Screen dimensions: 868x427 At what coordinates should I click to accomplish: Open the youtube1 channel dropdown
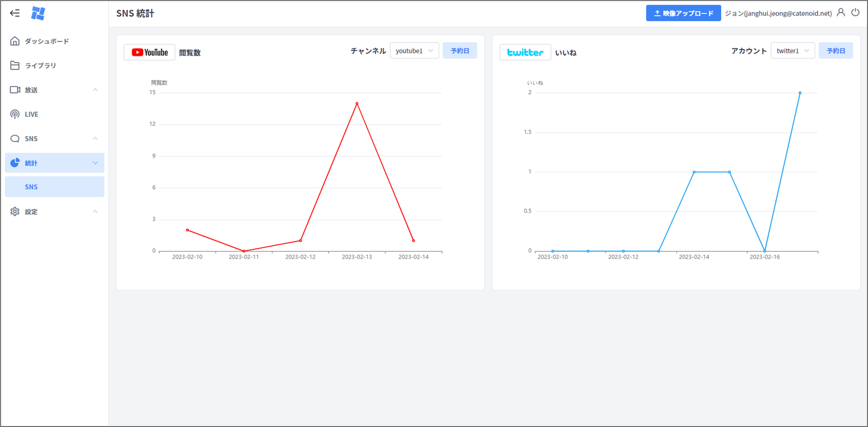pyautogui.click(x=414, y=51)
